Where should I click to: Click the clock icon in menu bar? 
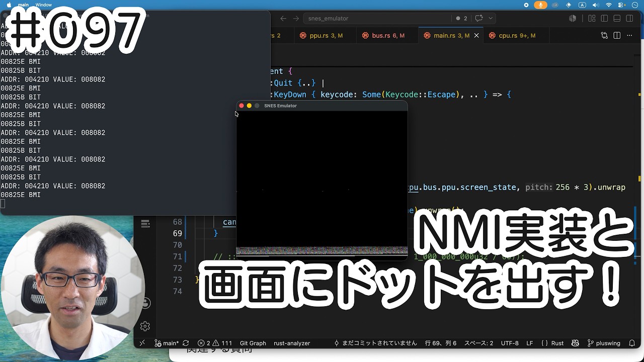tap(635, 5)
